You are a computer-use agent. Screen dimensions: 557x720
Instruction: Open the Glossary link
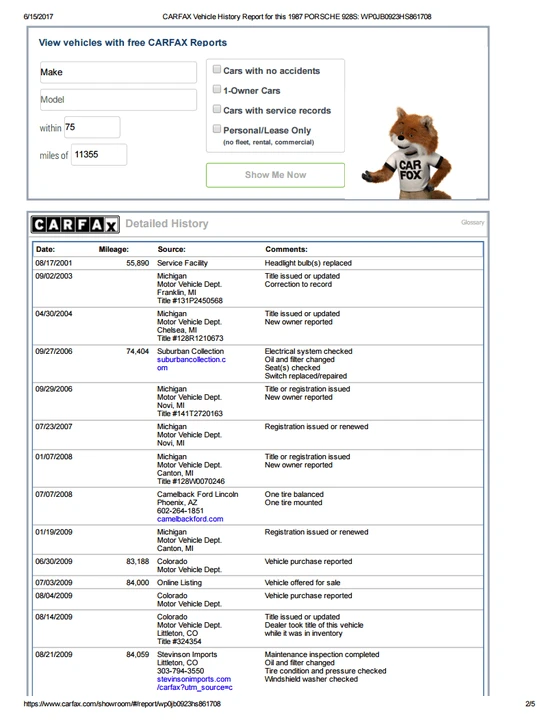coord(473,222)
